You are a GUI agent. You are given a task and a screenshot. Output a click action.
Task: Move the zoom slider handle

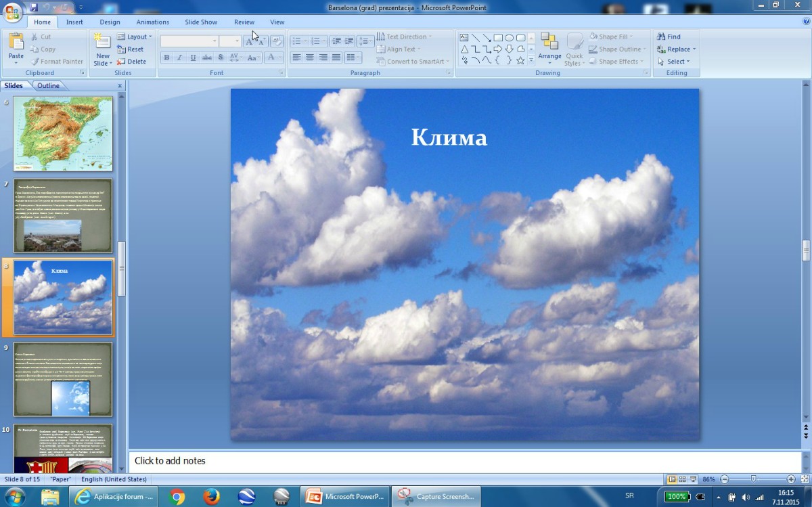click(754, 479)
